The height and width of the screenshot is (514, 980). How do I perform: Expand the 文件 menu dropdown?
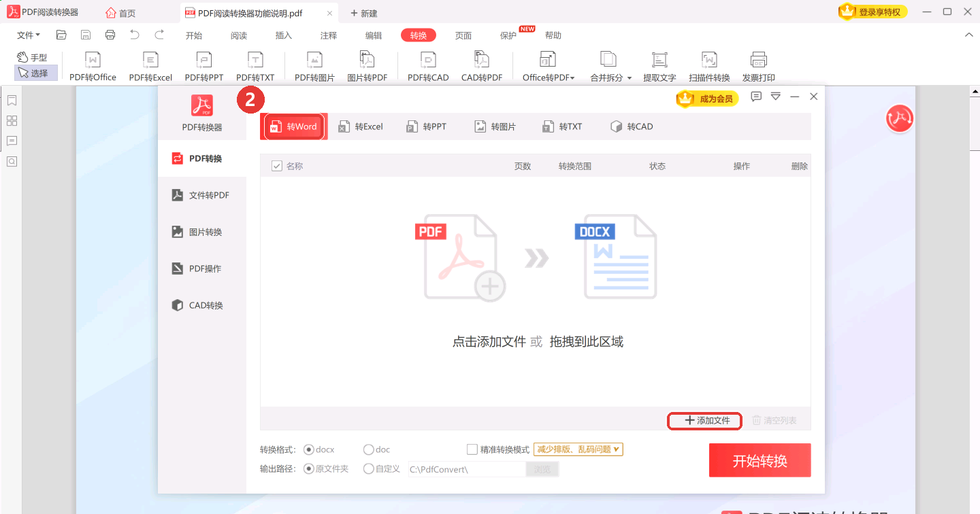click(29, 35)
